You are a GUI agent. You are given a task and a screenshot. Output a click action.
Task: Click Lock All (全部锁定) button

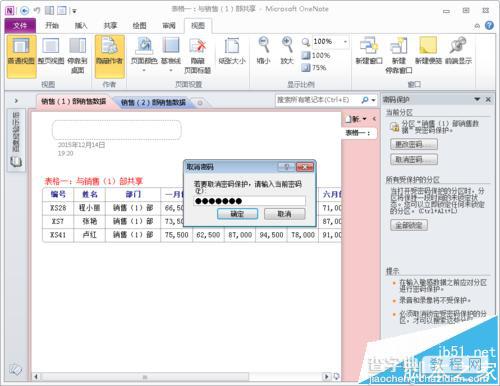point(409,225)
